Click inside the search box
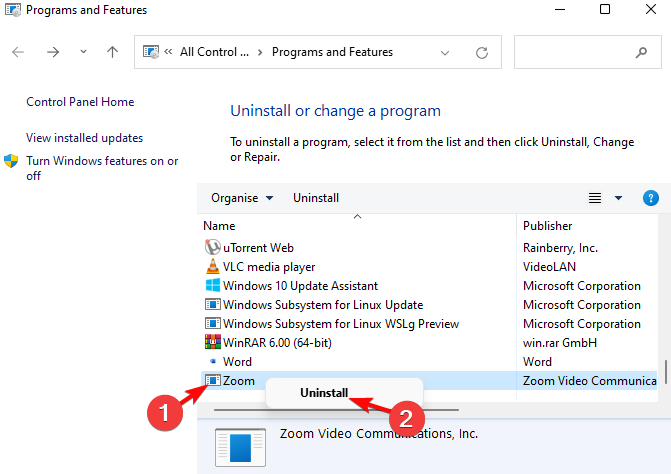Viewport: 671px width, 474px height. pos(588,52)
